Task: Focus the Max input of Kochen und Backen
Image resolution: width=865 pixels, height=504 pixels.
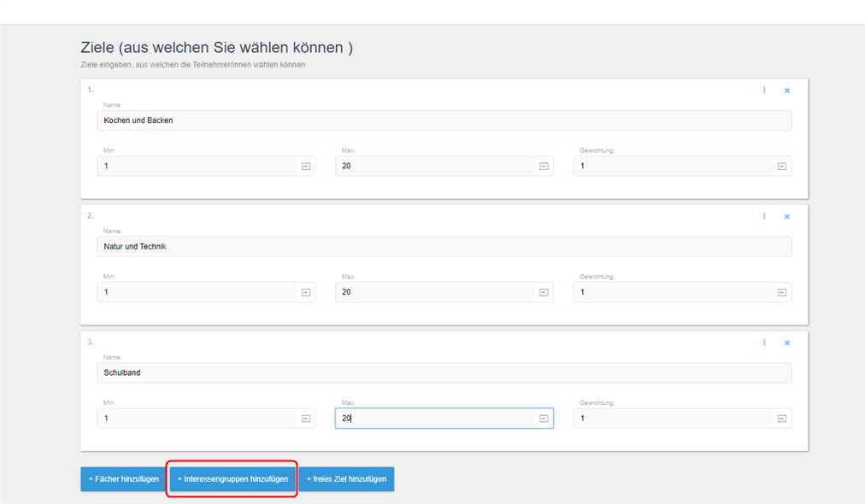Action: [444, 166]
